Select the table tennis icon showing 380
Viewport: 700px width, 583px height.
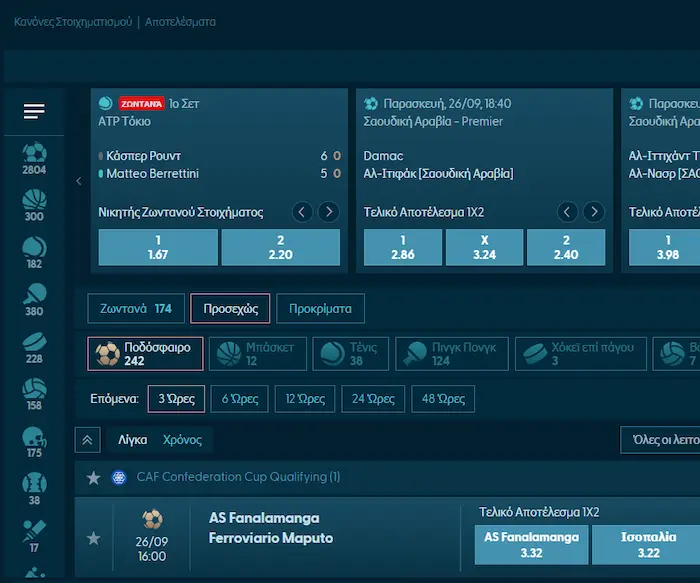[x=34, y=299]
